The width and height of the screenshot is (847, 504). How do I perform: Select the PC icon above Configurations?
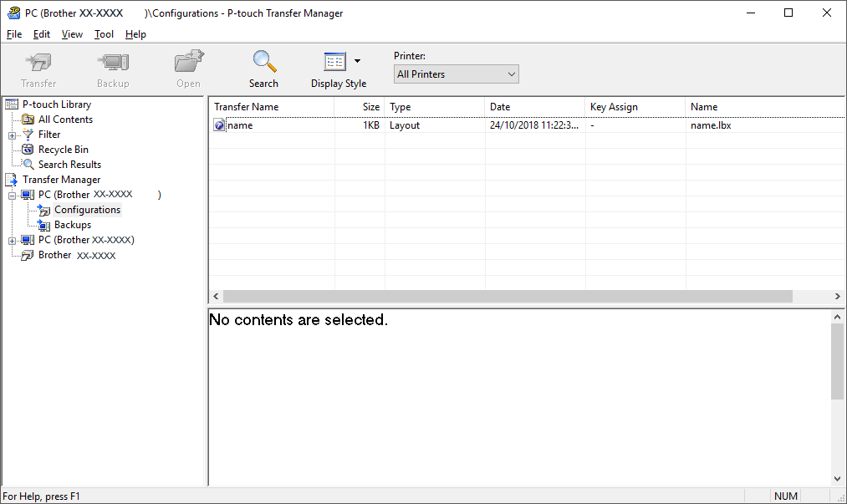tap(28, 195)
